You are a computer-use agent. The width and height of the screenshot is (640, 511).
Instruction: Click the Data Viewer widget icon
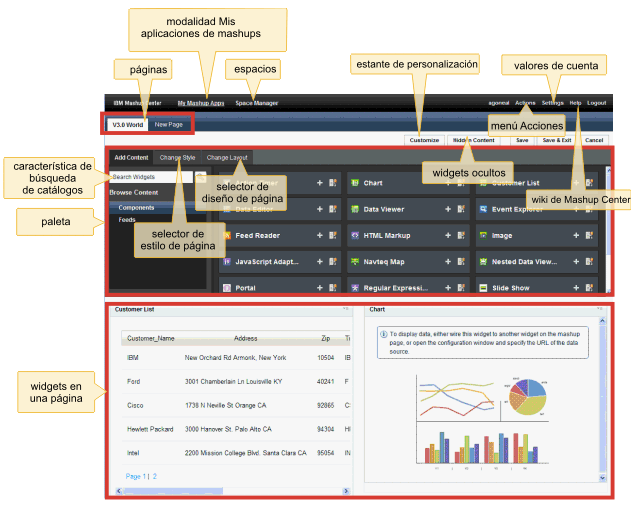[355, 209]
